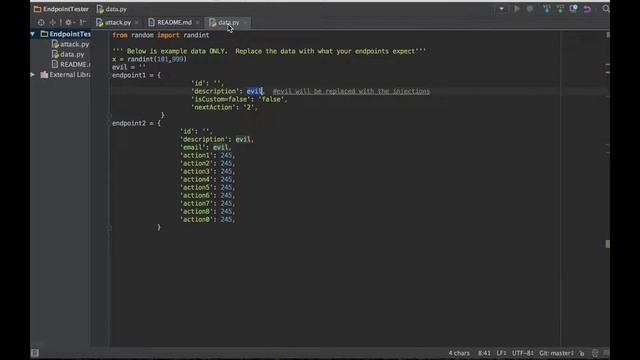Toggle the read-only lock icon in status bar
The height and width of the screenshot is (360, 640).
582,353
